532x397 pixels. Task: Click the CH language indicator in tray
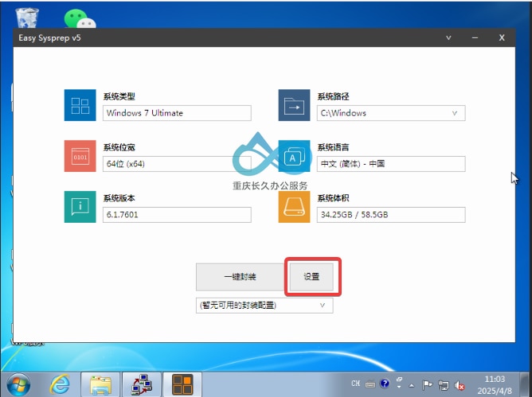[355, 383]
